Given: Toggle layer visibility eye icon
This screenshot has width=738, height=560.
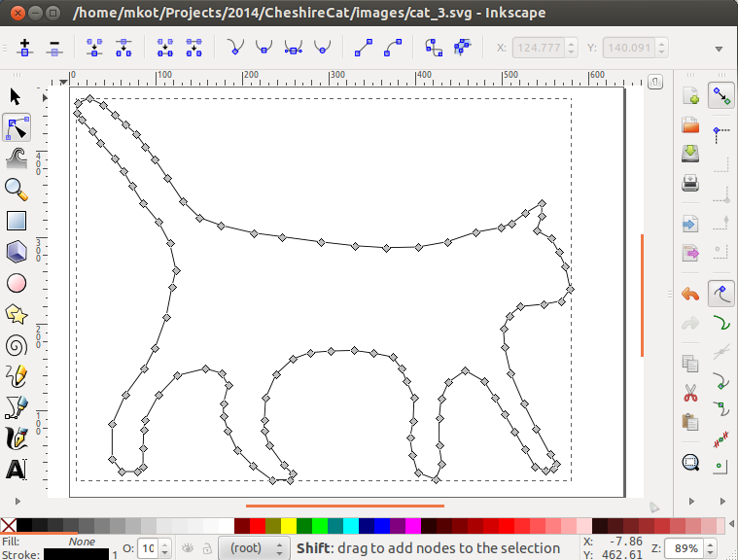Looking at the screenshot, I should coord(188,547).
